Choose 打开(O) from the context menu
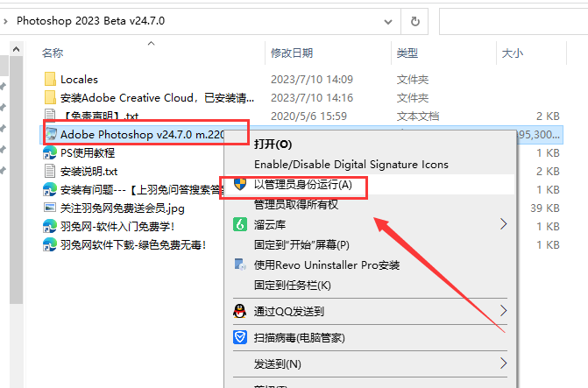The height and width of the screenshot is (388, 588). click(x=273, y=145)
